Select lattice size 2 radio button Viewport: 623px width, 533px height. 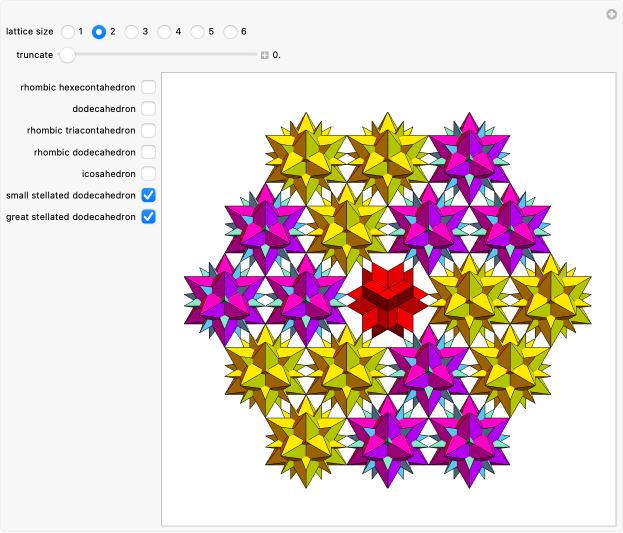coord(99,31)
